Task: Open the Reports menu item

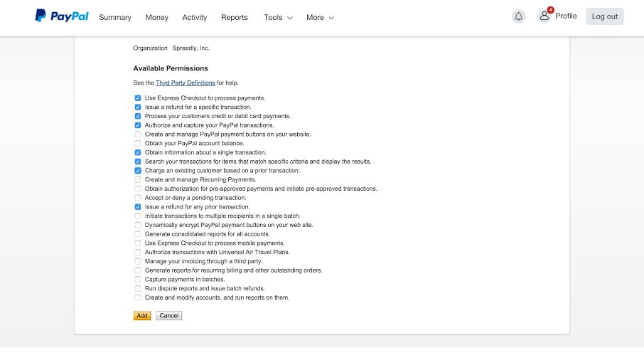Action: click(235, 17)
